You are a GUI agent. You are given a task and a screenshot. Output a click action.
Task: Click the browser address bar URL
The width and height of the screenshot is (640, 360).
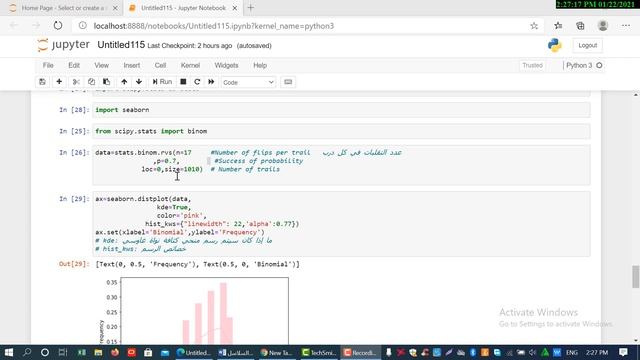(213, 26)
